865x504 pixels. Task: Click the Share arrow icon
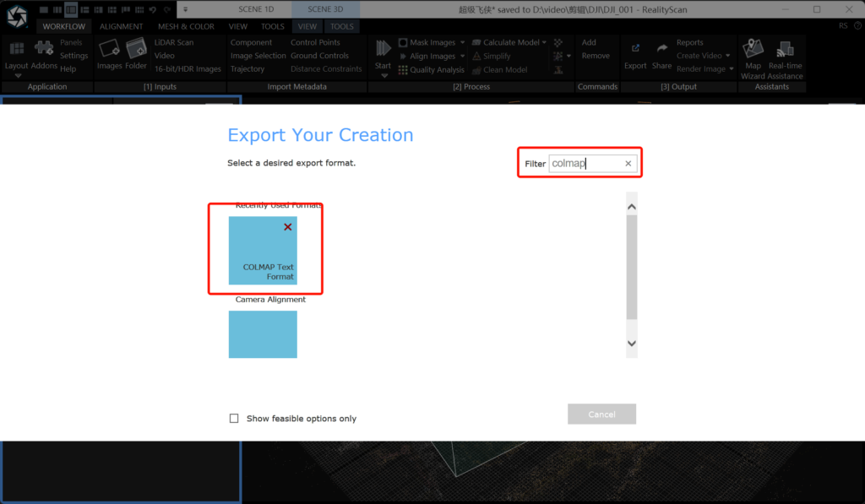(661, 51)
